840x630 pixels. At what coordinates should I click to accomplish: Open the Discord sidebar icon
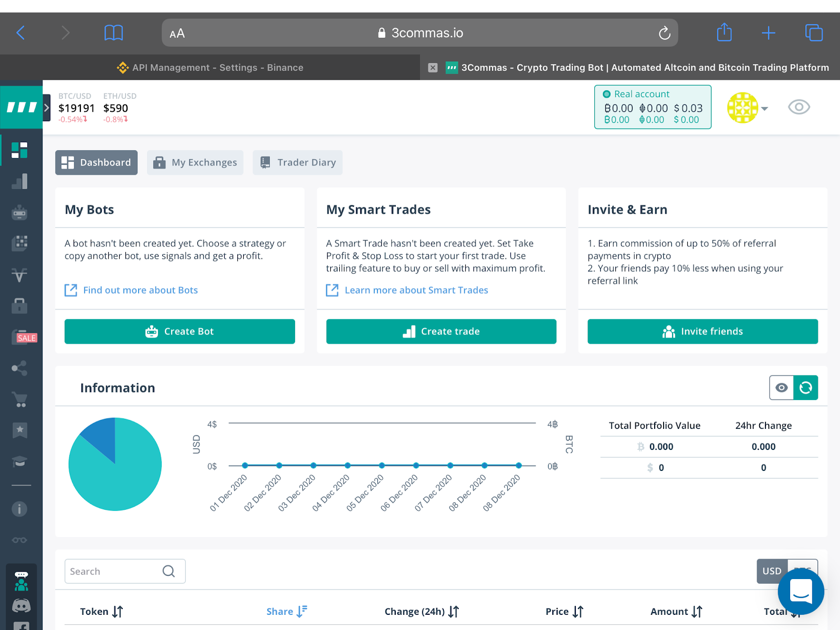coord(21,606)
